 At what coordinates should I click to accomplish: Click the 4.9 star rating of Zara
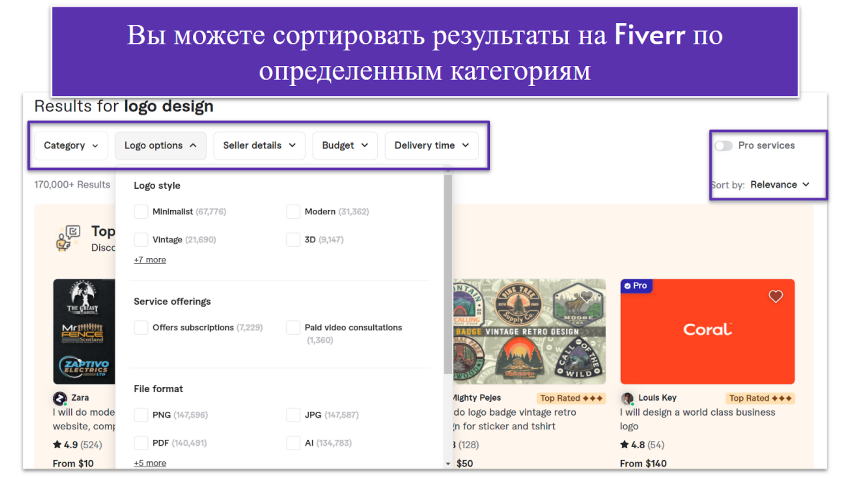point(77,445)
